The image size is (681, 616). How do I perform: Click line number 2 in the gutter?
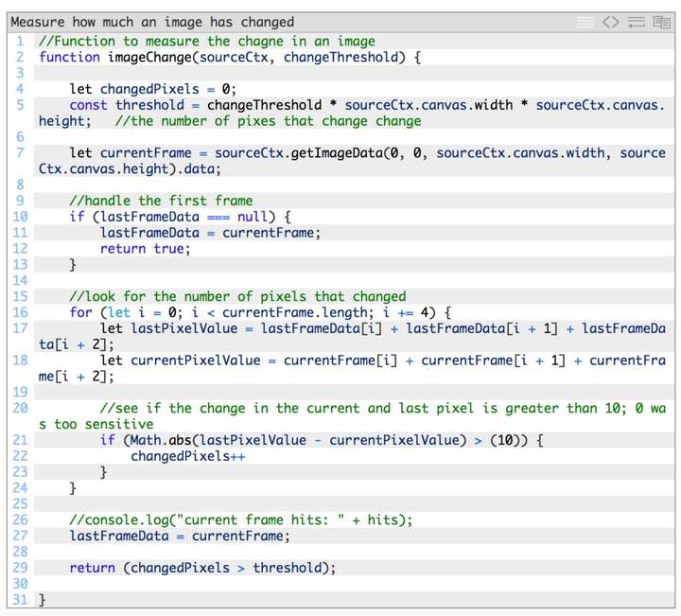pos(20,58)
